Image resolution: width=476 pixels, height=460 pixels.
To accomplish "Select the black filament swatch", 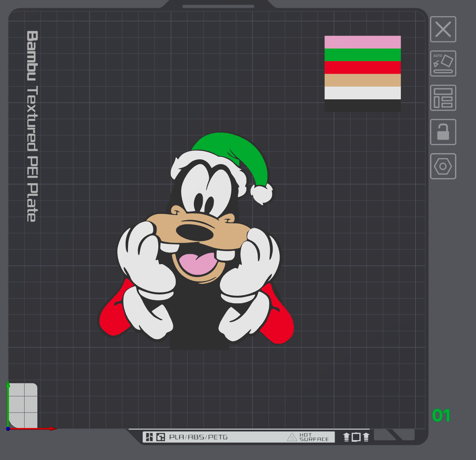I will pyautogui.click(x=362, y=105).
